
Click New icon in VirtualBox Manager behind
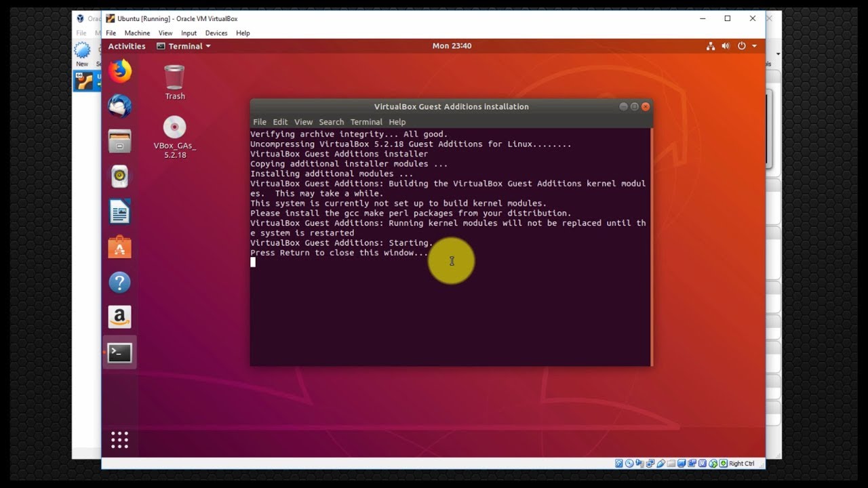[x=82, y=54]
